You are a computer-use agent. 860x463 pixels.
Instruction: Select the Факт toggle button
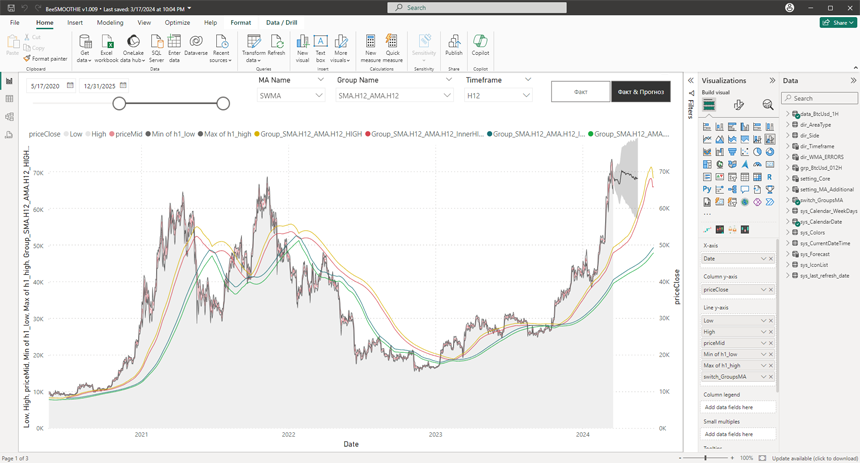click(x=580, y=92)
